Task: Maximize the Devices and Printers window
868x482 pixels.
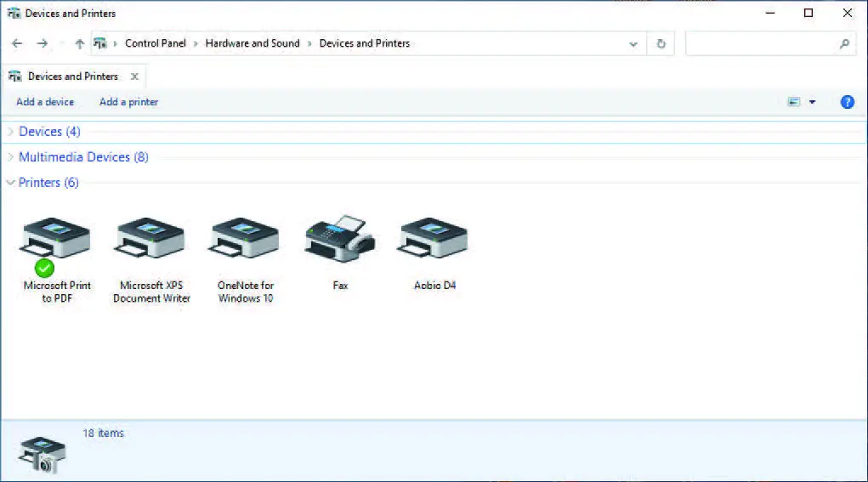Action: tap(808, 13)
